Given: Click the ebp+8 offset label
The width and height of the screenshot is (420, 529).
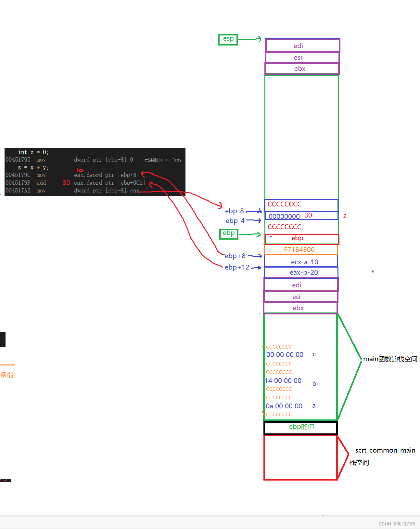Looking at the screenshot, I should click(235, 256).
